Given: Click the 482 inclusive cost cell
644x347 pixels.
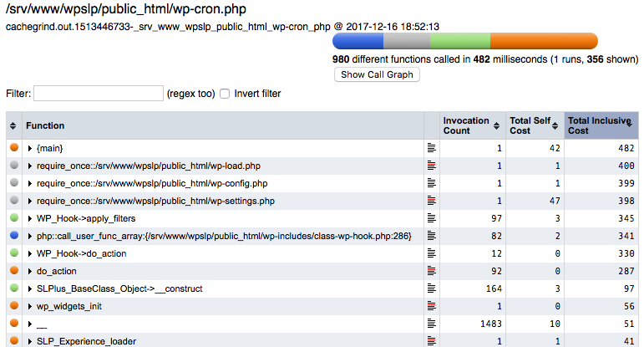Looking at the screenshot, I should [x=601, y=149].
